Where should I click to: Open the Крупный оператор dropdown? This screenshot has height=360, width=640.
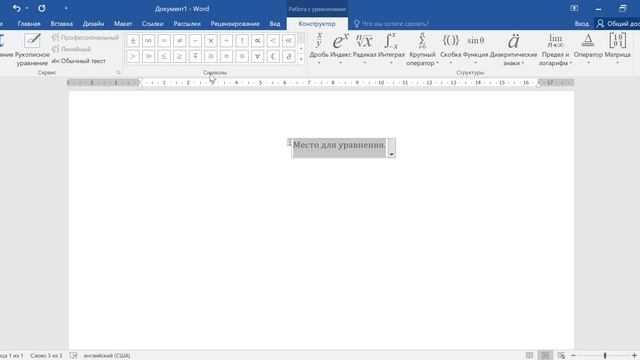[422, 49]
